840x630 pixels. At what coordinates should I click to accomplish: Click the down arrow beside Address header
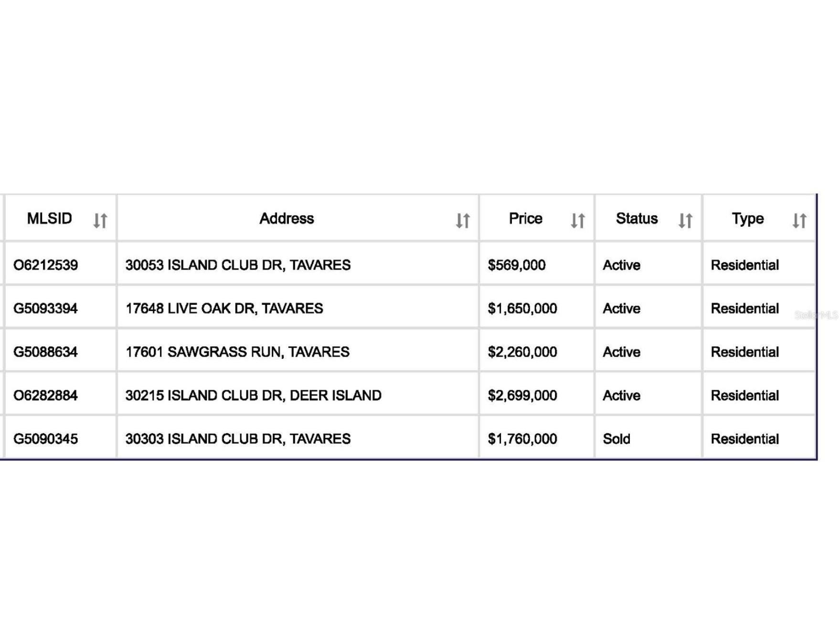pyautogui.click(x=458, y=220)
